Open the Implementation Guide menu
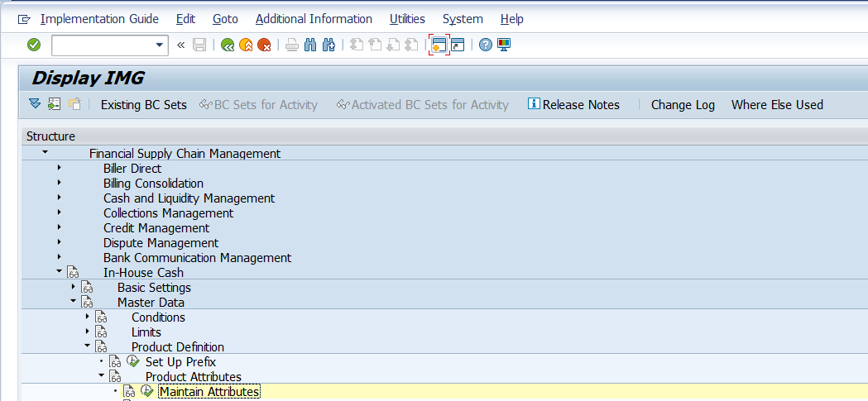This screenshot has height=401, width=868. click(x=99, y=19)
